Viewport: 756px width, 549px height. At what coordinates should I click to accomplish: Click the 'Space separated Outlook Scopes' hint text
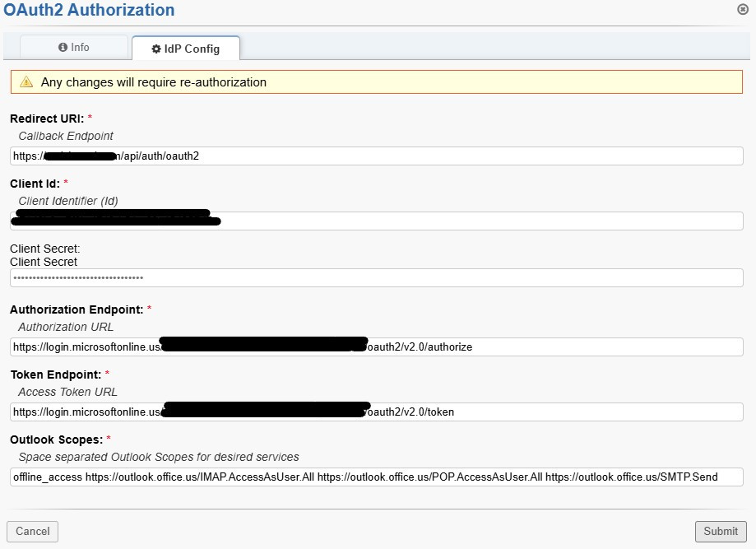pos(159,457)
